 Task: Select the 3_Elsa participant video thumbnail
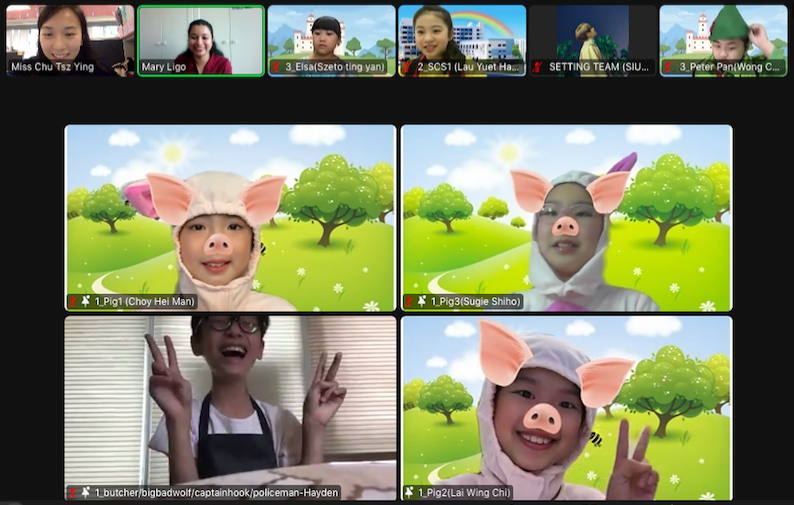click(x=332, y=41)
